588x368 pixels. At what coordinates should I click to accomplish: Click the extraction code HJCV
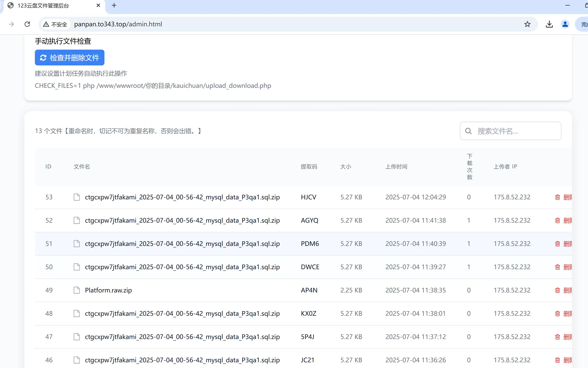308,197
